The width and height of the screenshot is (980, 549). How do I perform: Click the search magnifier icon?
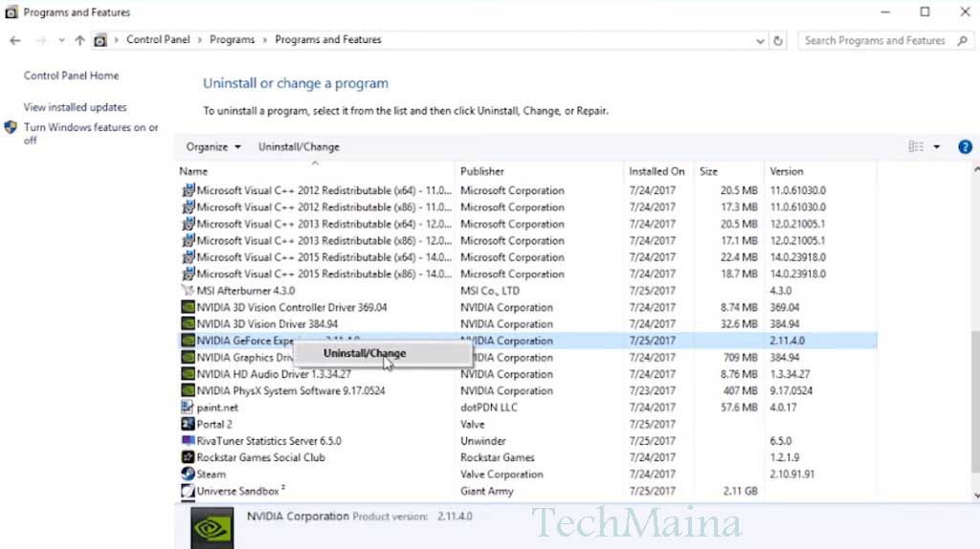963,40
